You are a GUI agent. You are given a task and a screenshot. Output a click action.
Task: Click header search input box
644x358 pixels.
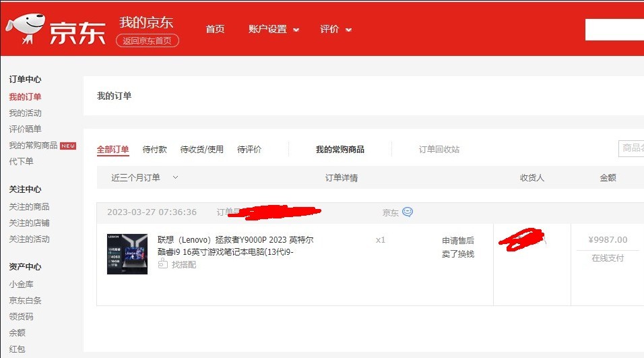point(614,30)
